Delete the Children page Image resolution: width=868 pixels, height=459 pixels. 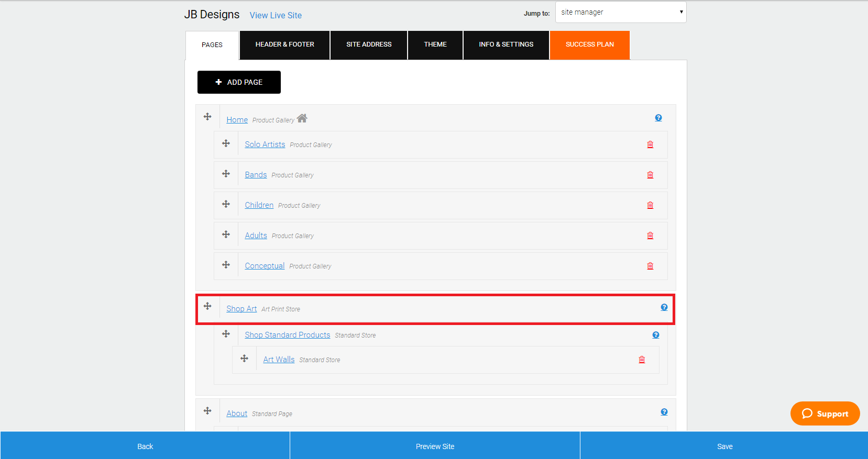pos(650,205)
